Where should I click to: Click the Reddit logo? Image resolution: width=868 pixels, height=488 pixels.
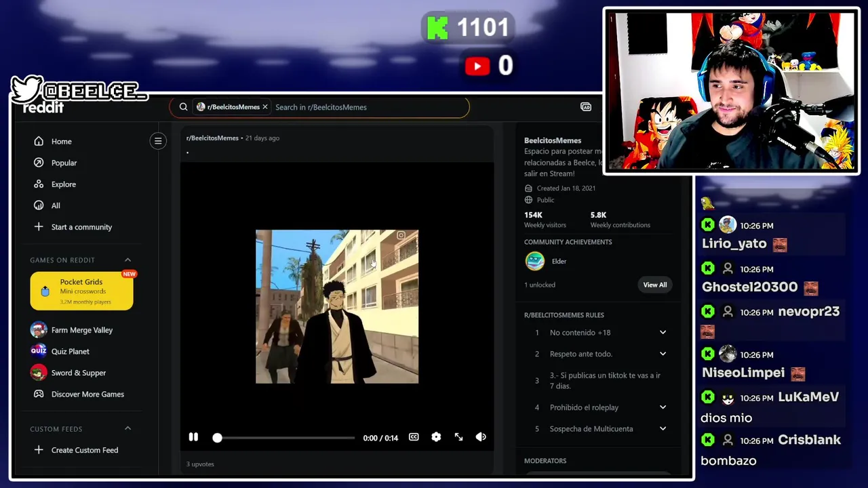coord(43,108)
